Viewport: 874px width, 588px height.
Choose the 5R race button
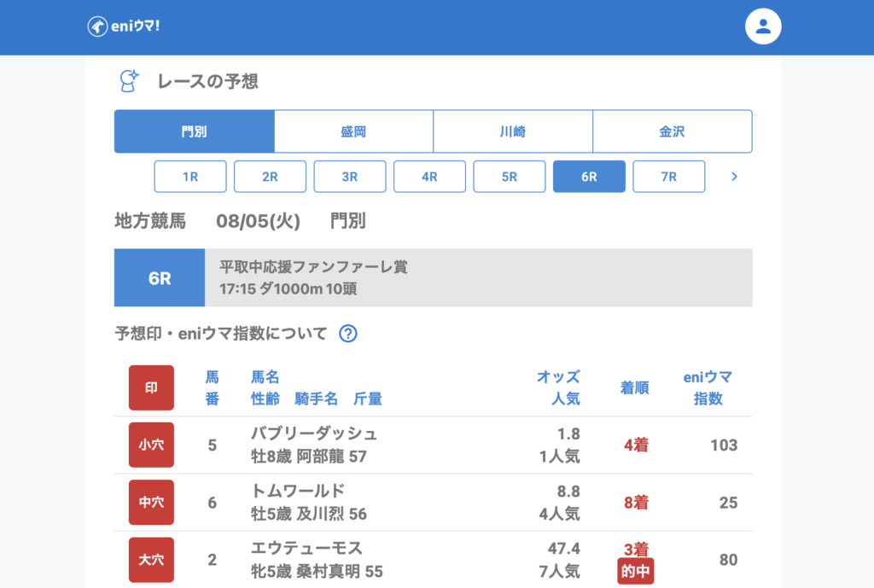(510, 177)
